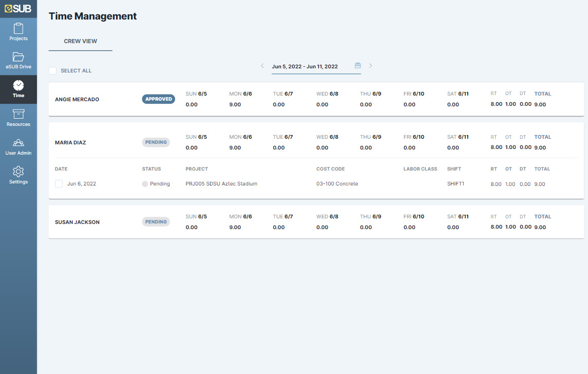
Task: Check the Jun 6, 2022 timesheet entry
Action: click(x=59, y=183)
